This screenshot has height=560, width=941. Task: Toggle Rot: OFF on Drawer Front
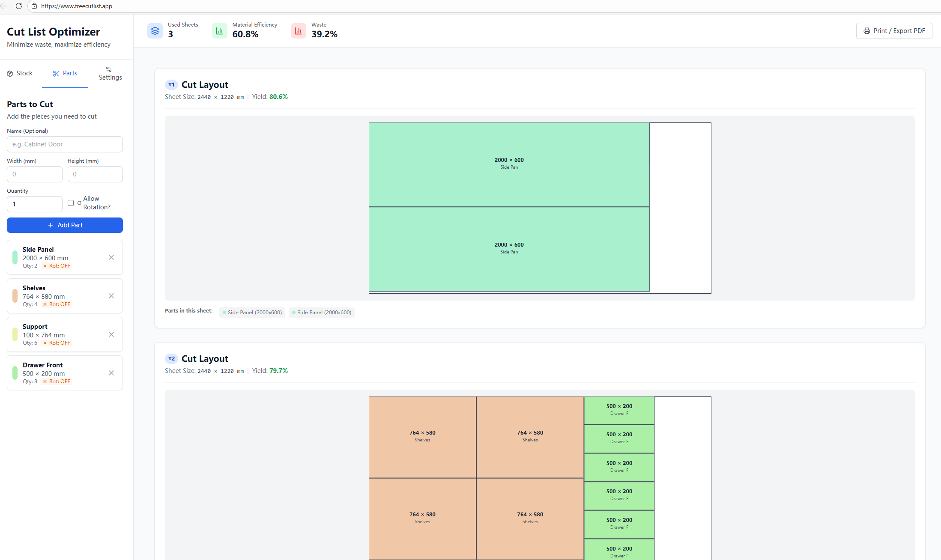tap(57, 381)
